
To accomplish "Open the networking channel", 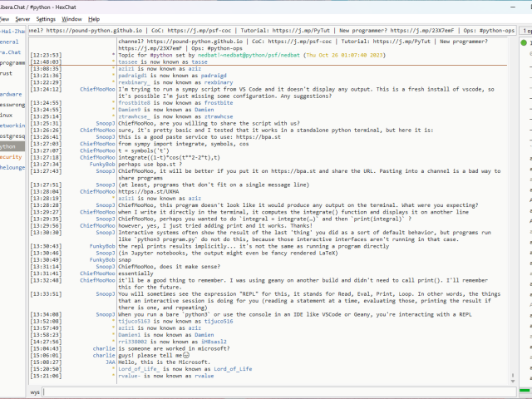I will click(12, 125).
